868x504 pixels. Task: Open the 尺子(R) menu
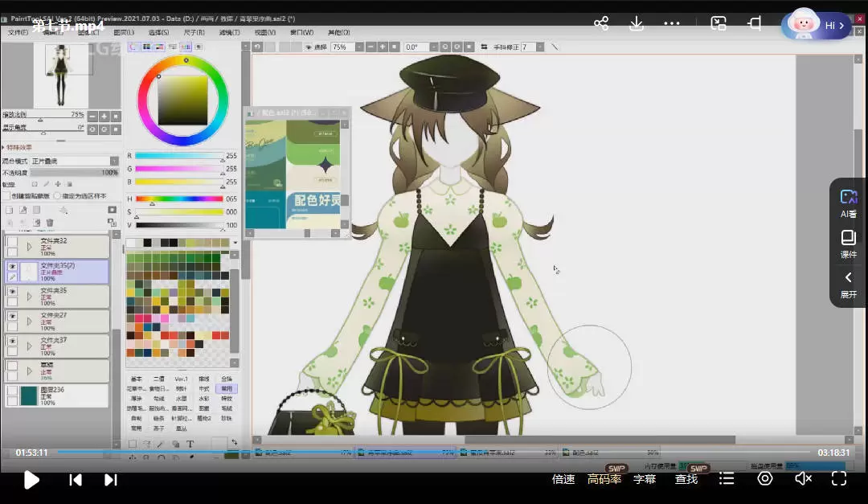click(194, 33)
